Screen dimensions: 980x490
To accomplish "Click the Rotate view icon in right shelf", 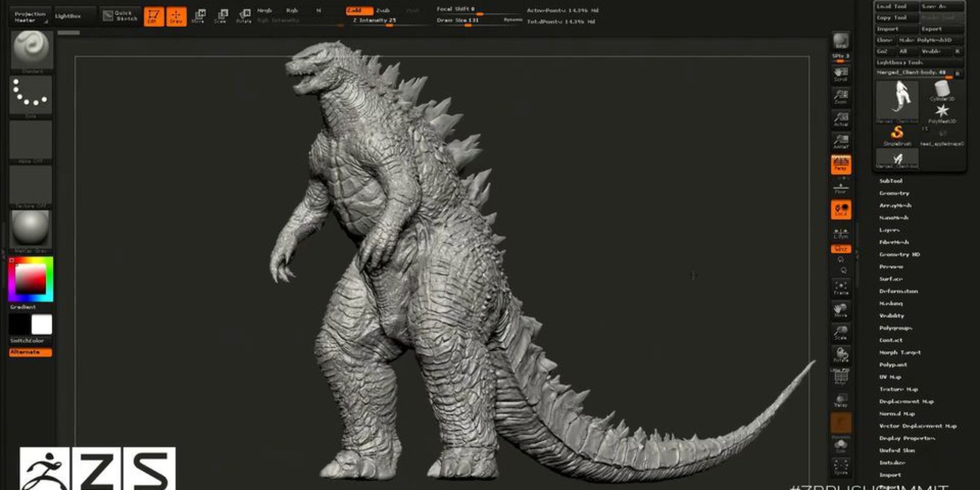I will click(841, 355).
